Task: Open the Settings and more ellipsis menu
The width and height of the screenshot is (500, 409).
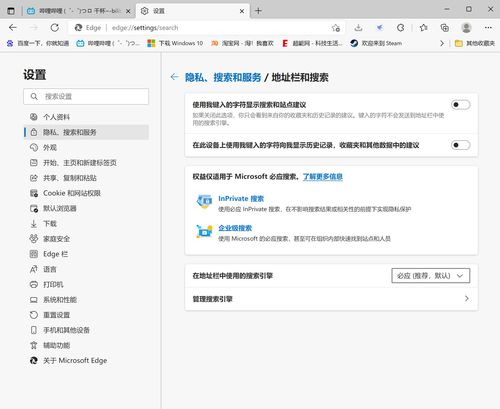Action: coord(488,28)
